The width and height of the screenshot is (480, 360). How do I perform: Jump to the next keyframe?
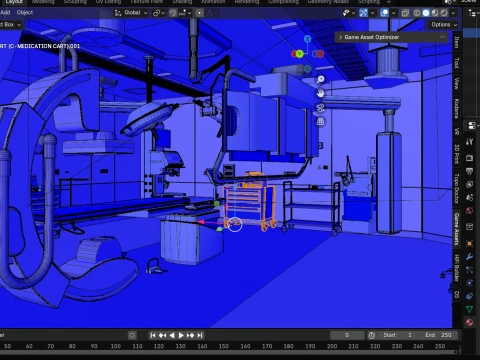[190, 335]
